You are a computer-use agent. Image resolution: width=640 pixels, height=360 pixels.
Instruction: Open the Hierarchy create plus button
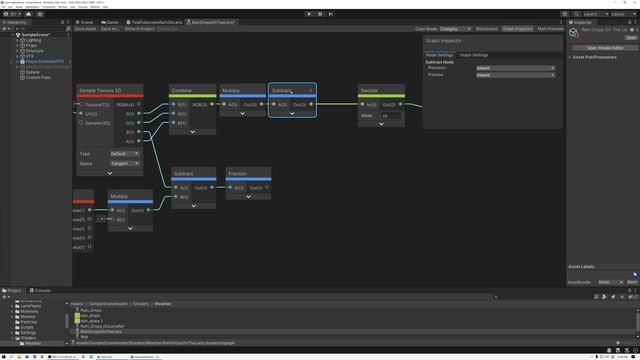click(5, 29)
